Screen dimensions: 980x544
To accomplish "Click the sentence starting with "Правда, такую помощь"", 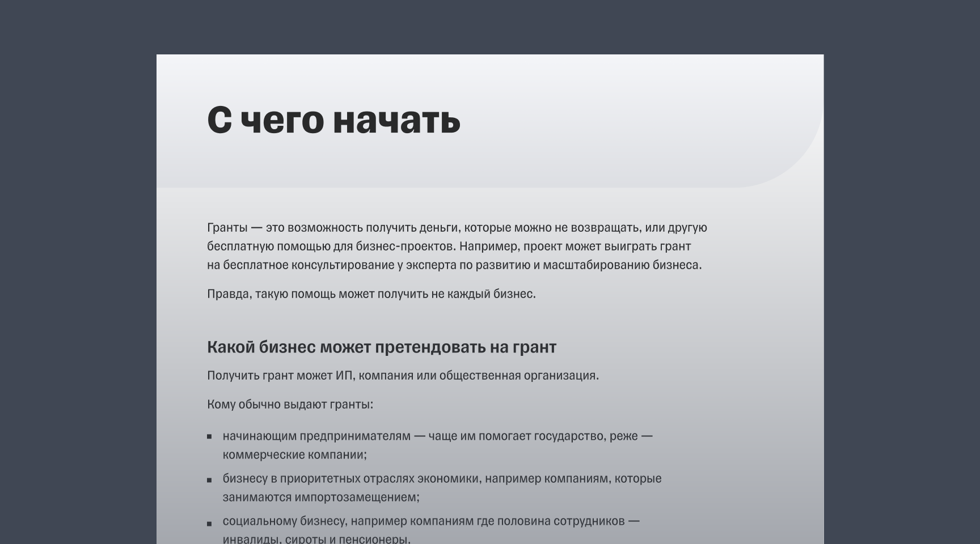I will (371, 294).
